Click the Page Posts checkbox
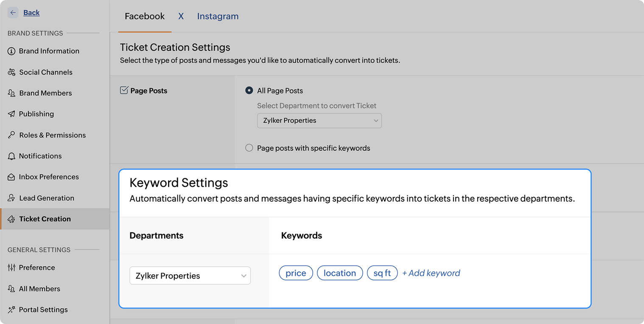The image size is (644, 324). (x=124, y=90)
